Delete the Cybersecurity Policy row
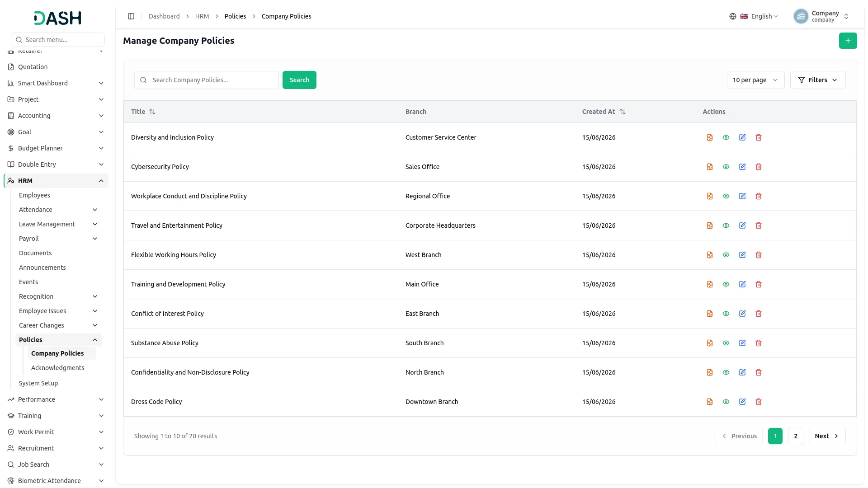The height and width of the screenshot is (488, 868). click(x=759, y=167)
